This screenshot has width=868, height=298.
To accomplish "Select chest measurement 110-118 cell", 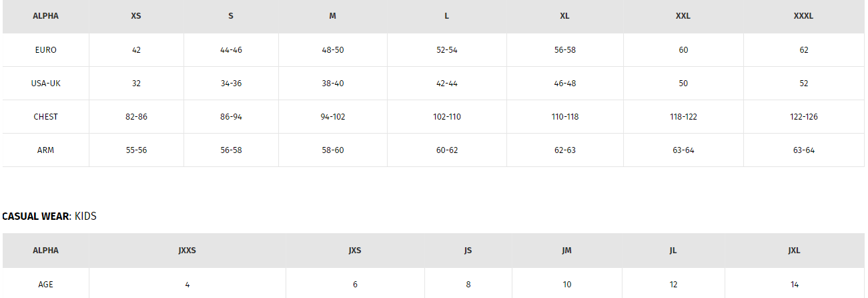I will (564, 117).
